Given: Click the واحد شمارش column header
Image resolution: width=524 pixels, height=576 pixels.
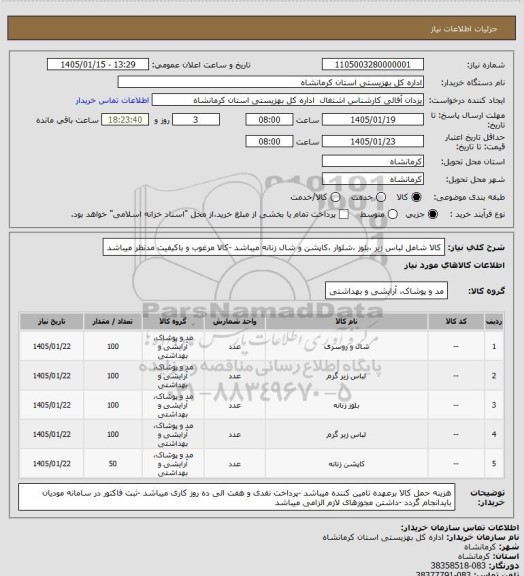Looking at the screenshot, I should 234,321.
